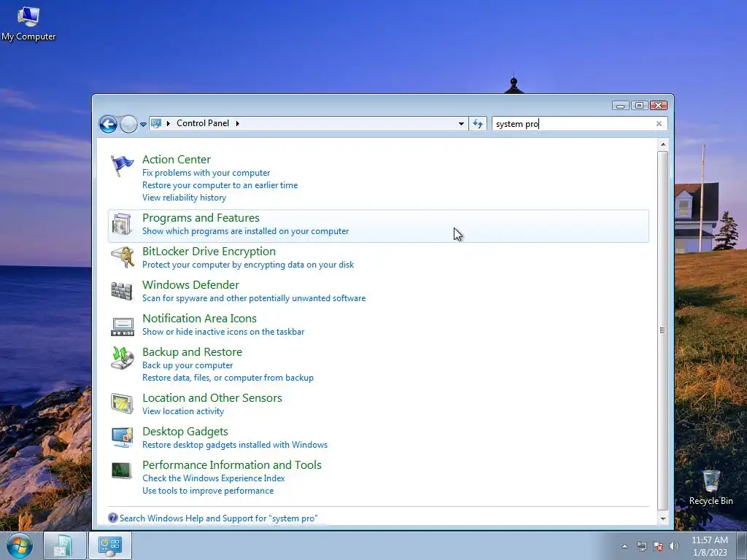This screenshot has width=747, height=560.
Task: Click Restore data, files, or computer from backup
Action: (x=228, y=378)
